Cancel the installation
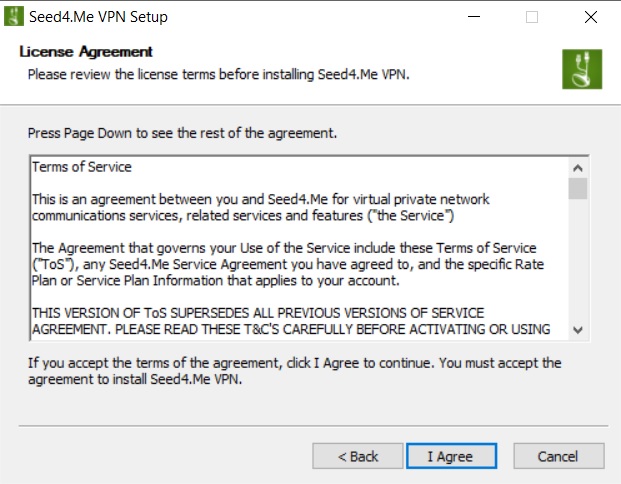621x484 pixels. coord(557,456)
